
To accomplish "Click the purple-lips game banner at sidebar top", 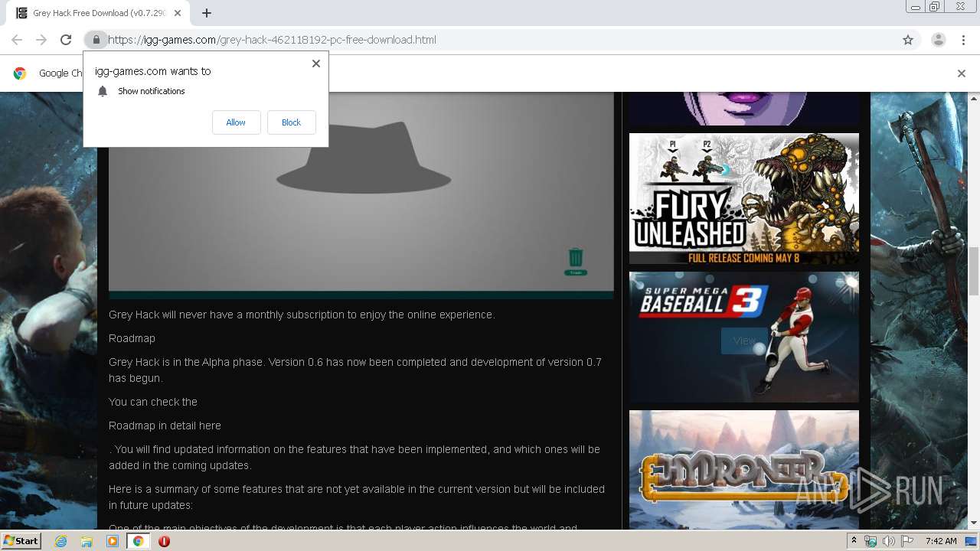I will [744, 109].
